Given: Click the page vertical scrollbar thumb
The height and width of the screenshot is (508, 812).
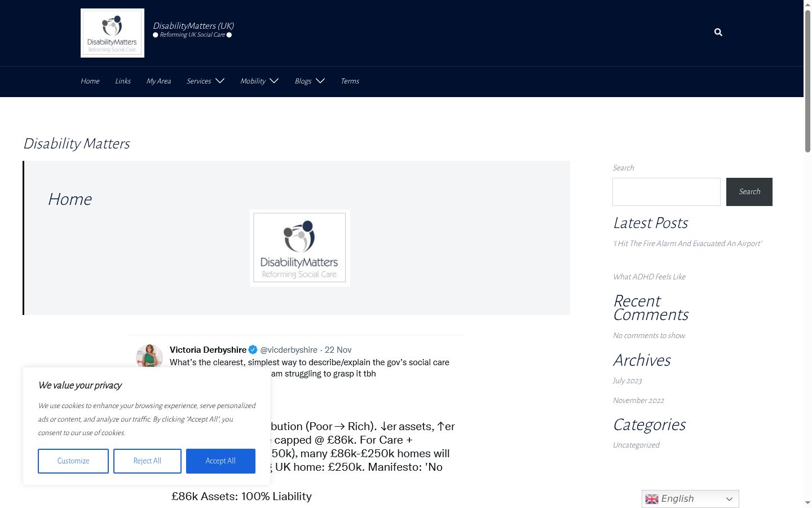Looking at the screenshot, I should click(x=807, y=81).
